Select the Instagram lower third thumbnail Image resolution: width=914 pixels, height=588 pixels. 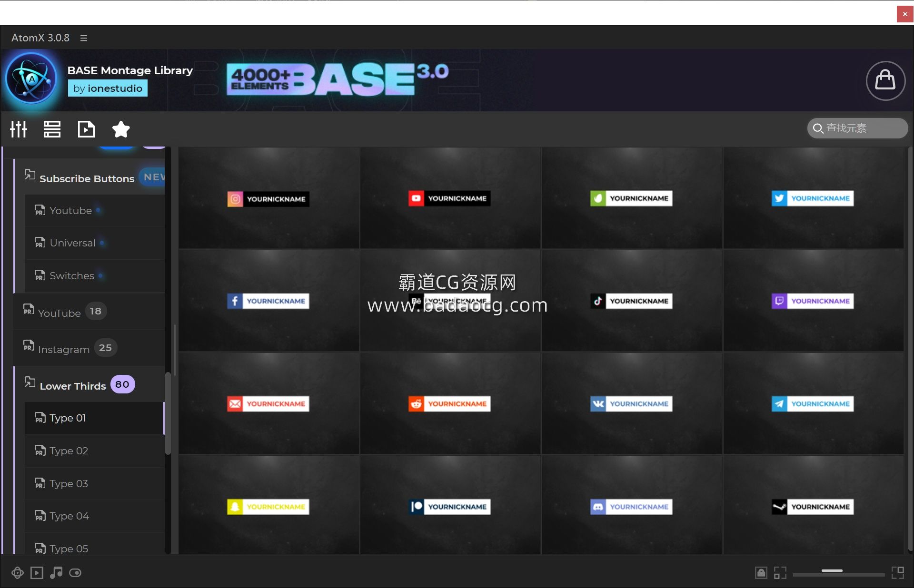268,198
